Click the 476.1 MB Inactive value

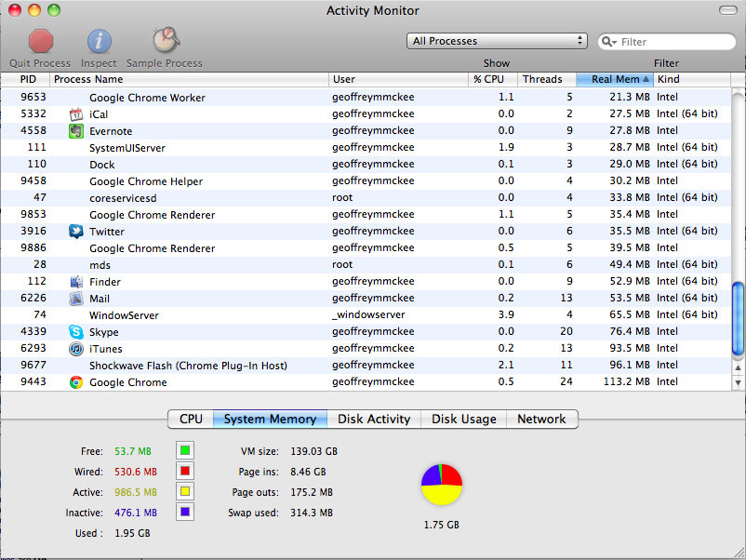click(136, 513)
